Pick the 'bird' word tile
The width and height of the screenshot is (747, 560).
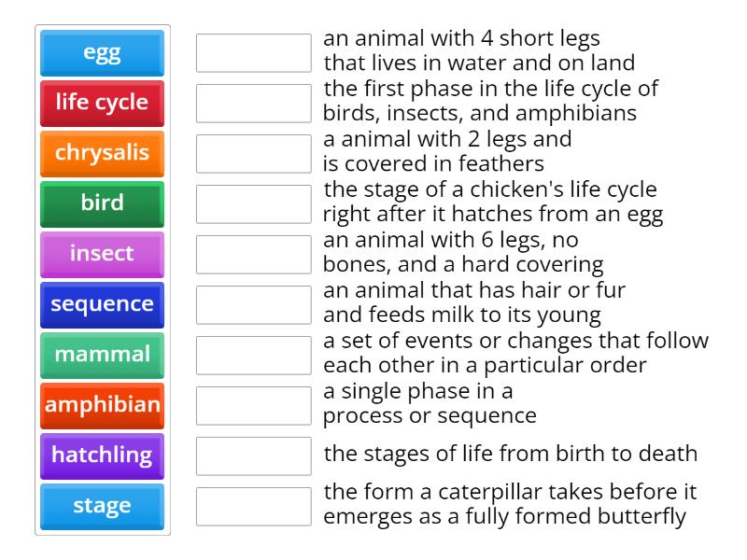(x=102, y=204)
